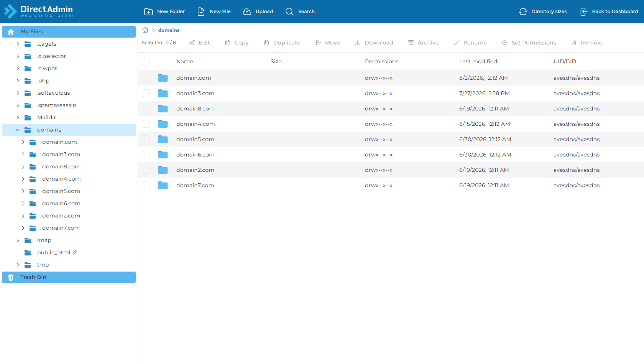The height and width of the screenshot is (364, 644).
Task: Click the Rename pencil icon
Action: click(x=457, y=43)
